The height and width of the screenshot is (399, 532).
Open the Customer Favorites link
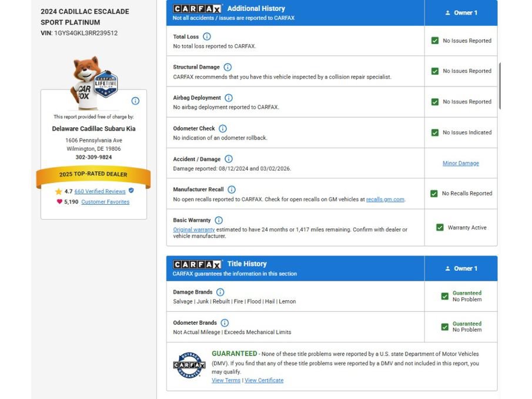tap(105, 202)
